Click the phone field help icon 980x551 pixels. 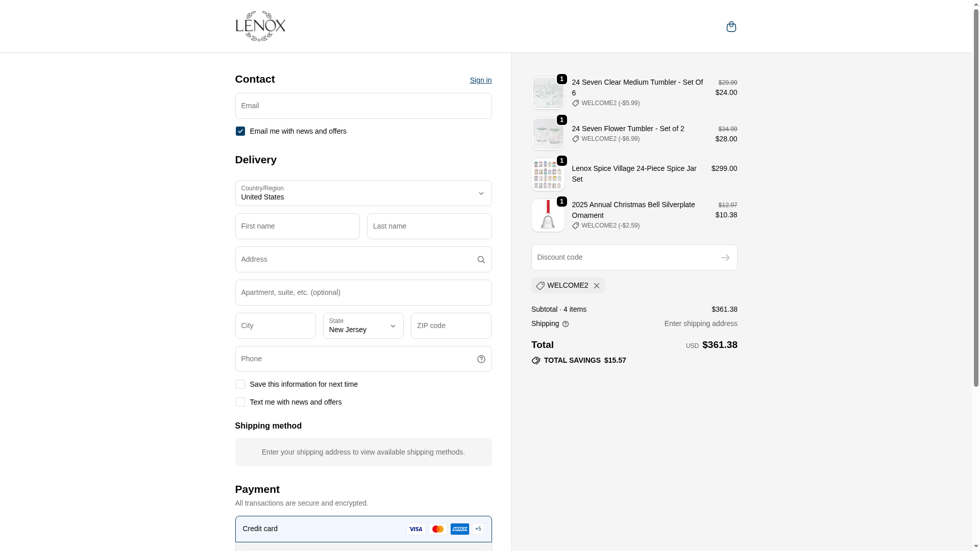481,359
